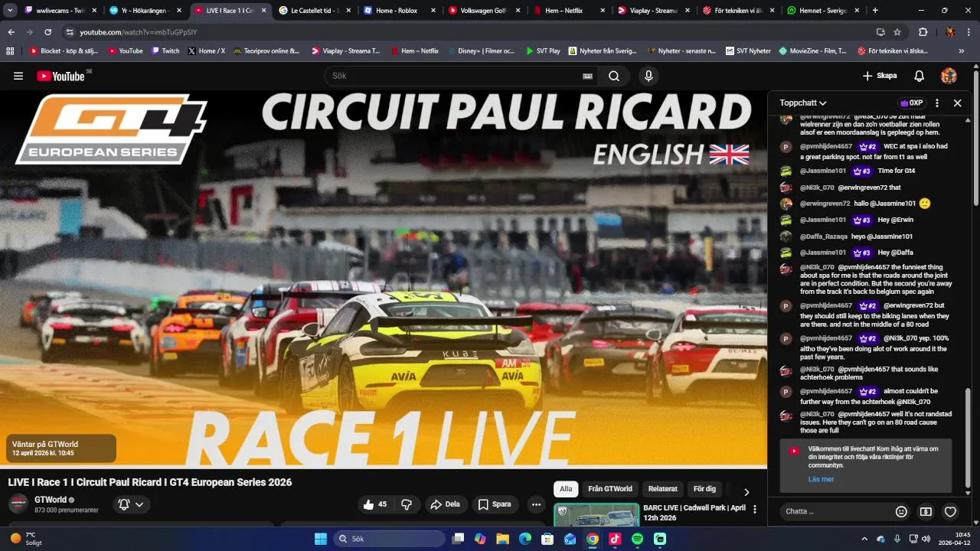Close the live chat panel
Screen dimensions: 980x551
[957, 103]
